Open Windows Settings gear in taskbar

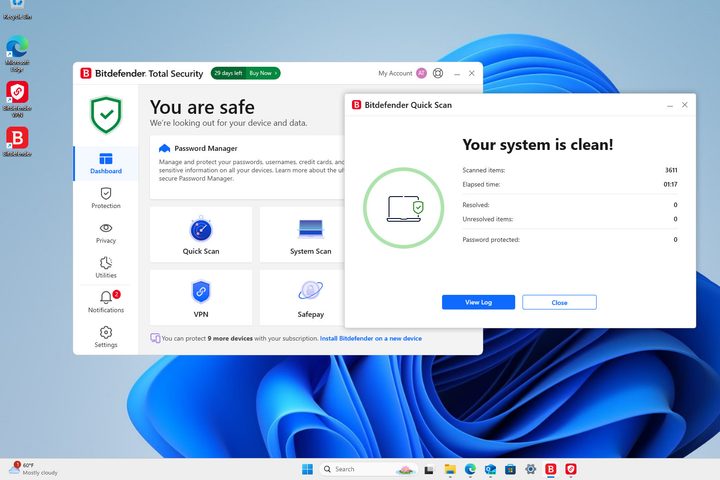[531, 469]
